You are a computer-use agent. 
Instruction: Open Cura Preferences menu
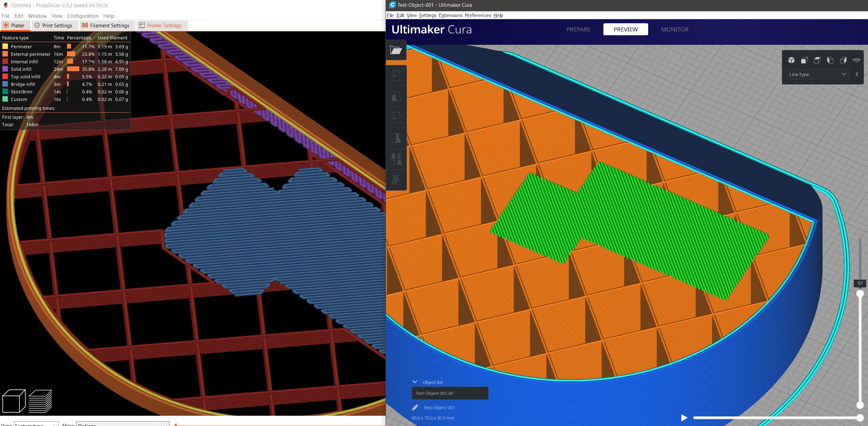pyautogui.click(x=478, y=15)
